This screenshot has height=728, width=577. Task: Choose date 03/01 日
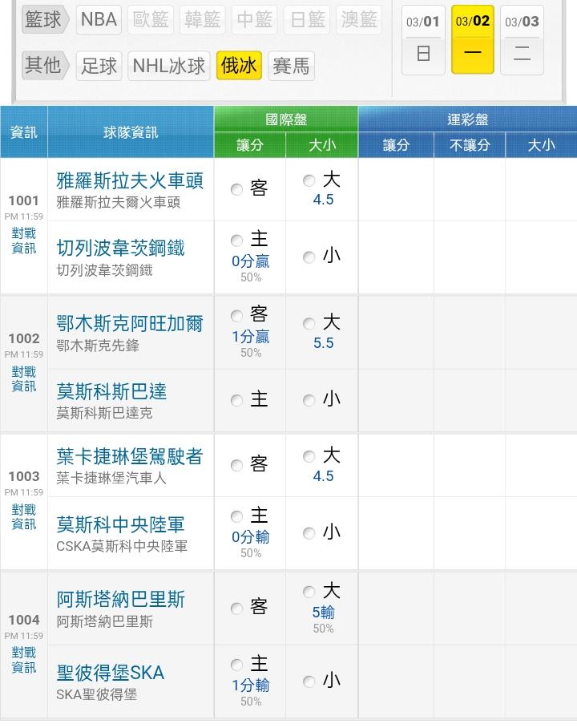[x=423, y=39]
